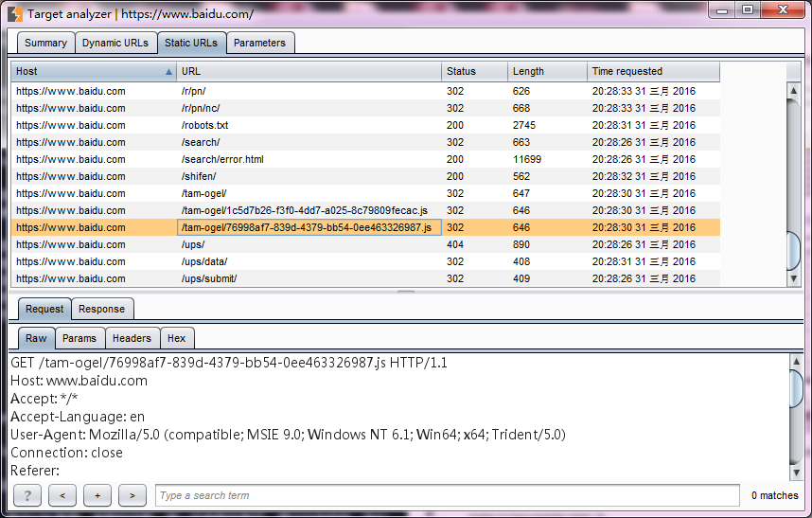Click the pane splitter handle below table
812x518 pixels.
coord(406,292)
